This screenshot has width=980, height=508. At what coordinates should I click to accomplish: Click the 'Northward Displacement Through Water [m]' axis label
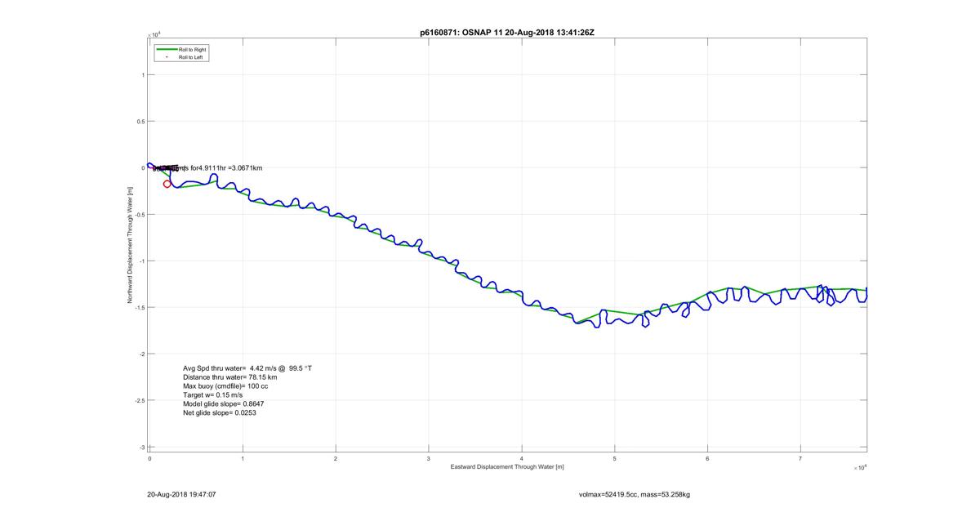(x=130, y=245)
